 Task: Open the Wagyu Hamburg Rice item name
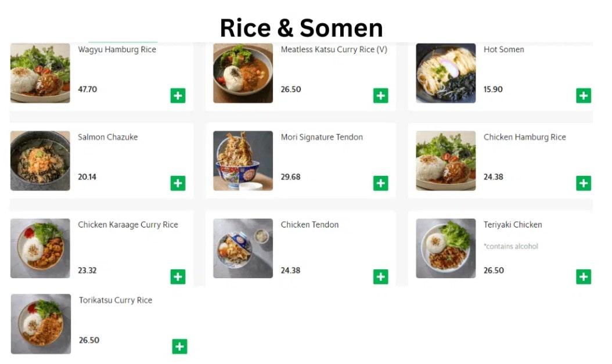116,50
